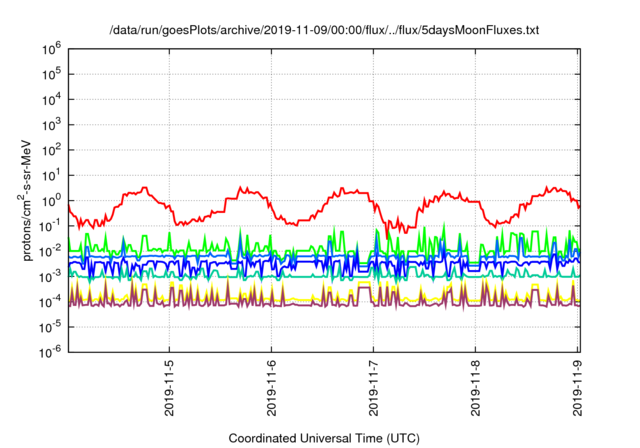Click the 10^-6 y-axis tick label
Screen dimensions: 640x448
click(50, 352)
